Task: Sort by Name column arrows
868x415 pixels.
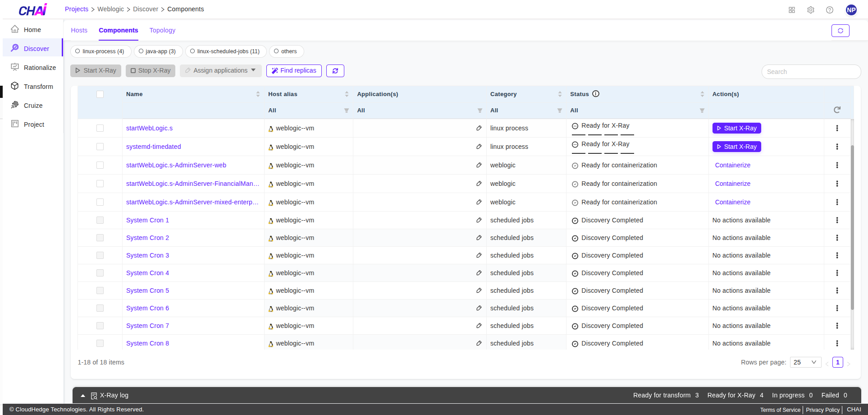Action: pos(258,94)
